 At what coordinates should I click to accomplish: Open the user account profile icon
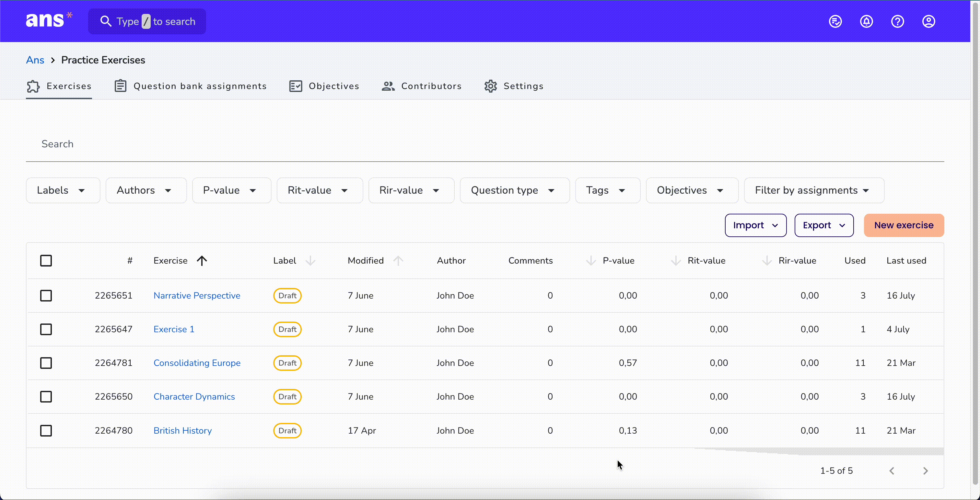(x=929, y=21)
